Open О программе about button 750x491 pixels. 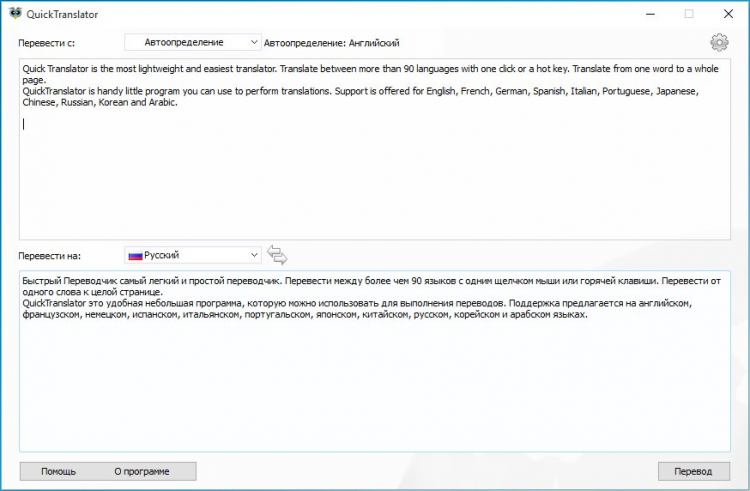coord(142,471)
